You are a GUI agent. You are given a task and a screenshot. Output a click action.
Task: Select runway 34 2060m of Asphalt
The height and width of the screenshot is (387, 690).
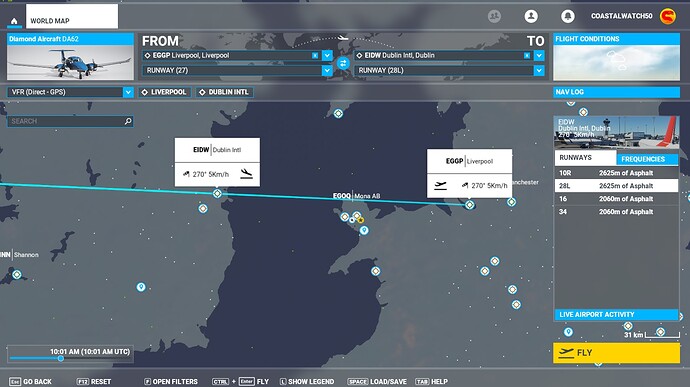[x=616, y=212]
